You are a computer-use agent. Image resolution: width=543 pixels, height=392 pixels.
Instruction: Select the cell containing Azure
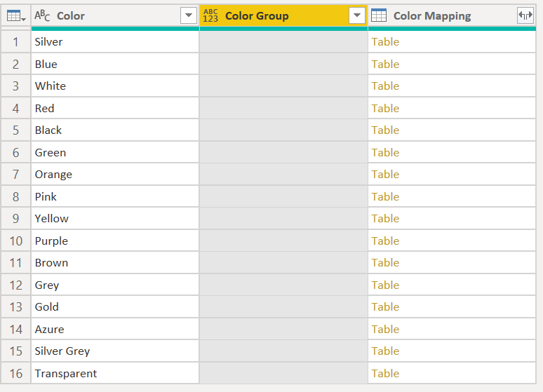tap(49, 329)
